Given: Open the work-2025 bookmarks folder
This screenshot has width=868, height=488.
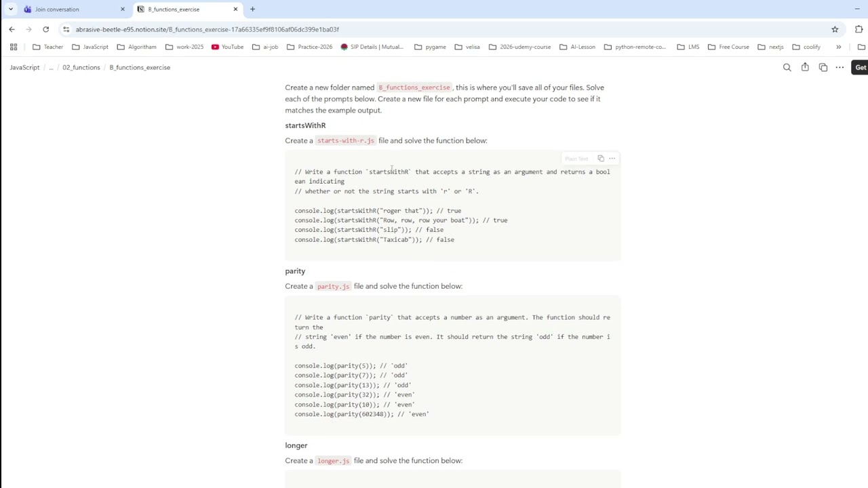Looking at the screenshot, I should 184,47.
